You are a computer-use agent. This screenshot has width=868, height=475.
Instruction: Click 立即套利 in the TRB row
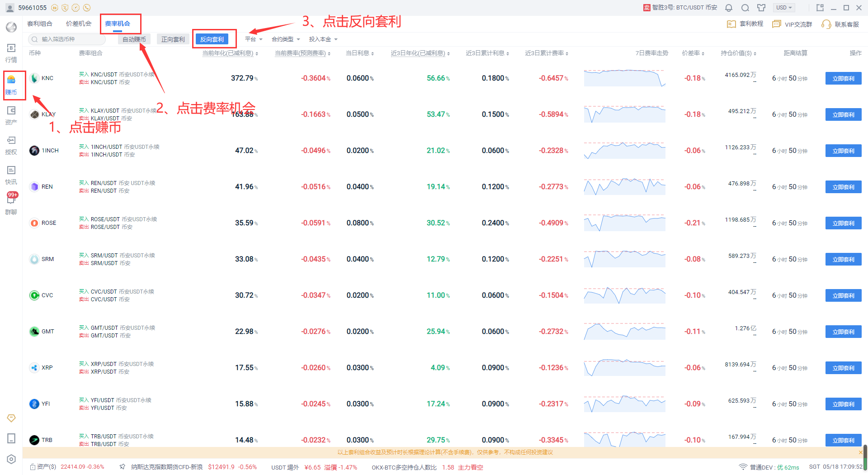843,440
